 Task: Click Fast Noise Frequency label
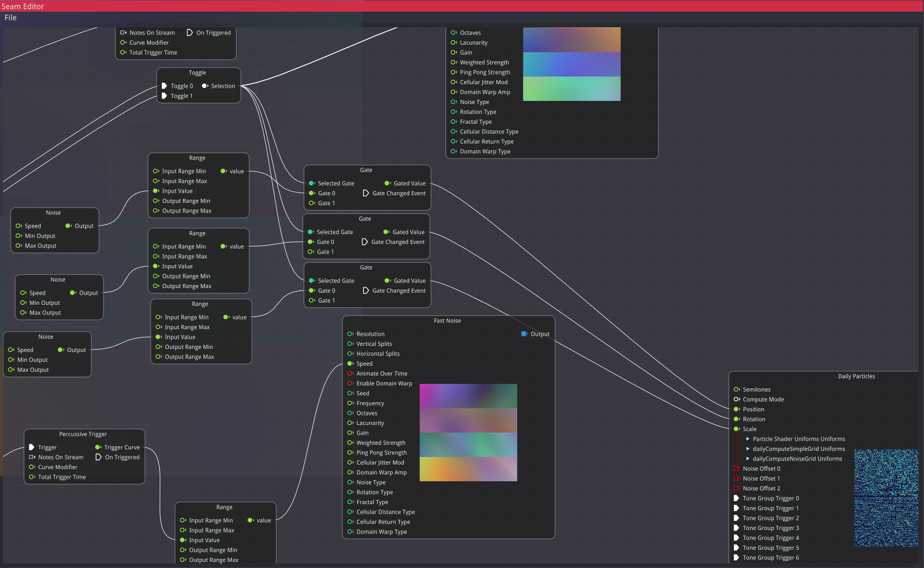click(x=370, y=404)
